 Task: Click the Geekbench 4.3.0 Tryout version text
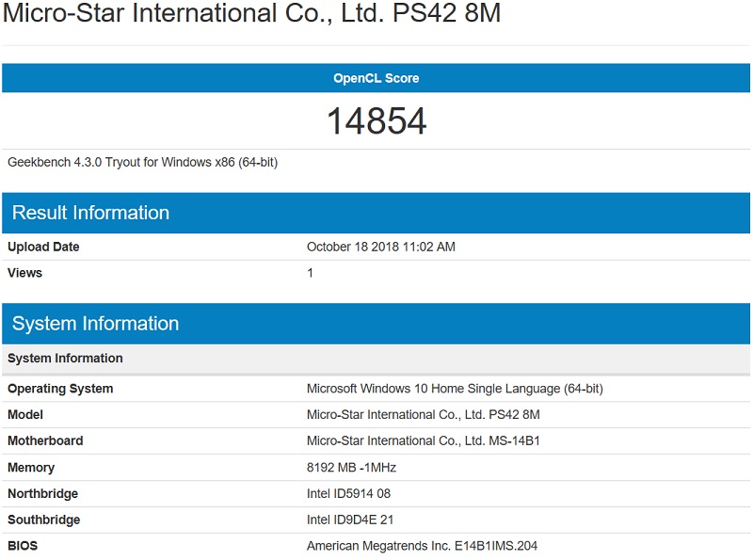143,162
